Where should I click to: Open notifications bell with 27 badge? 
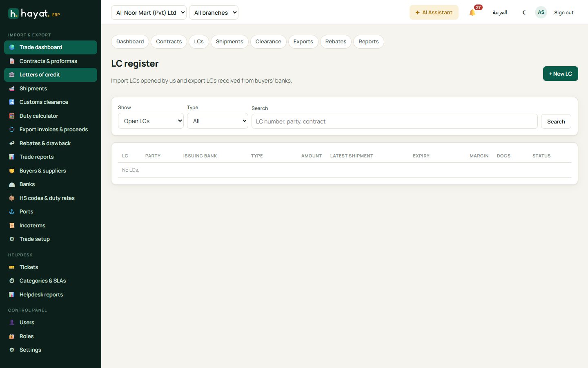click(473, 12)
